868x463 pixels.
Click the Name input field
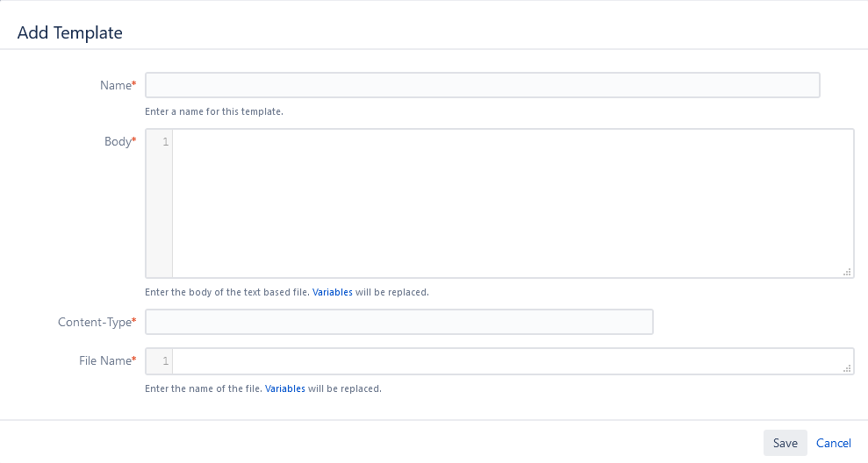482,85
